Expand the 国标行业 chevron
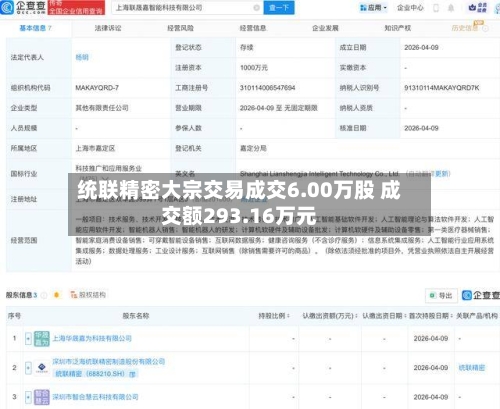Viewport: 500px width, 409px height. (104, 179)
